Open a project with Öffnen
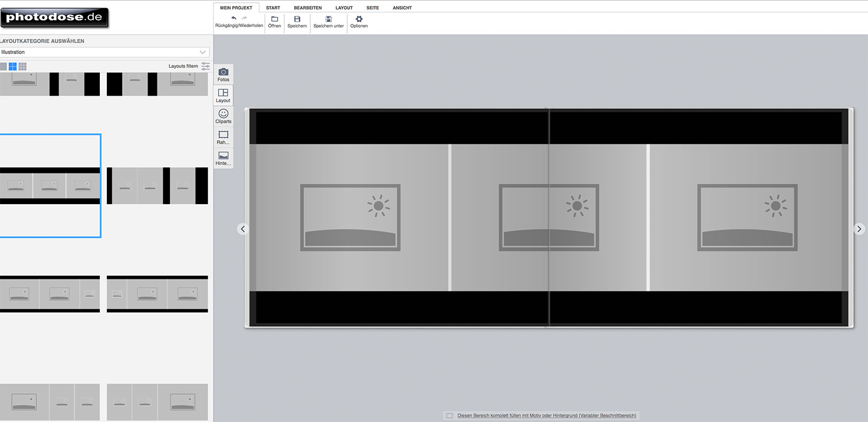This screenshot has height=422, width=868. pos(275,22)
